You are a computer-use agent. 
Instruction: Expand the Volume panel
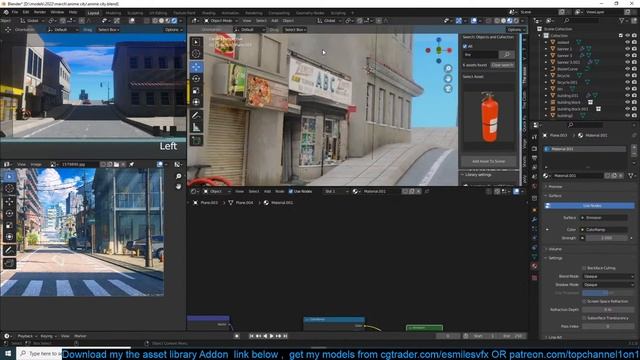click(555, 249)
